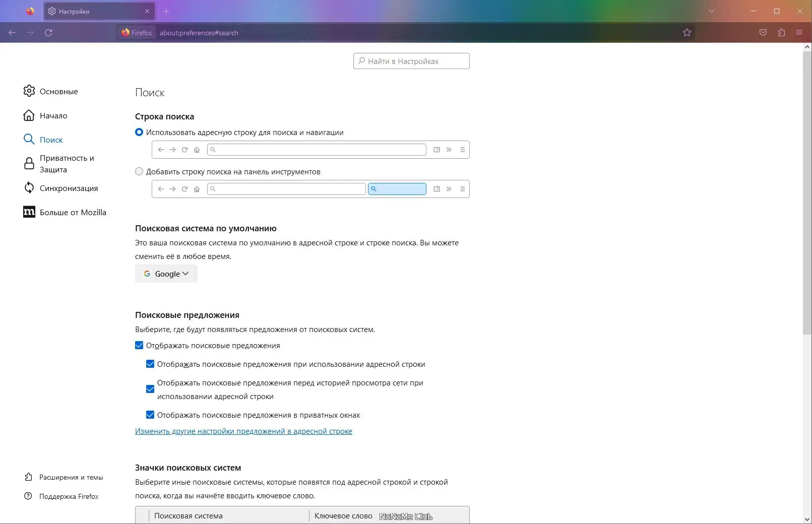Click the Поисковая система по умолчанию heading
812x524 pixels.
coord(206,228)
